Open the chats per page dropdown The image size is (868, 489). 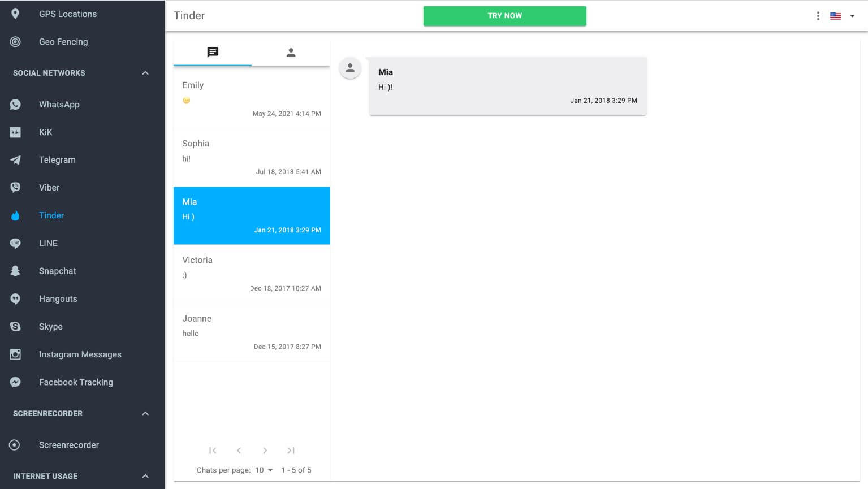pos(264,470)
